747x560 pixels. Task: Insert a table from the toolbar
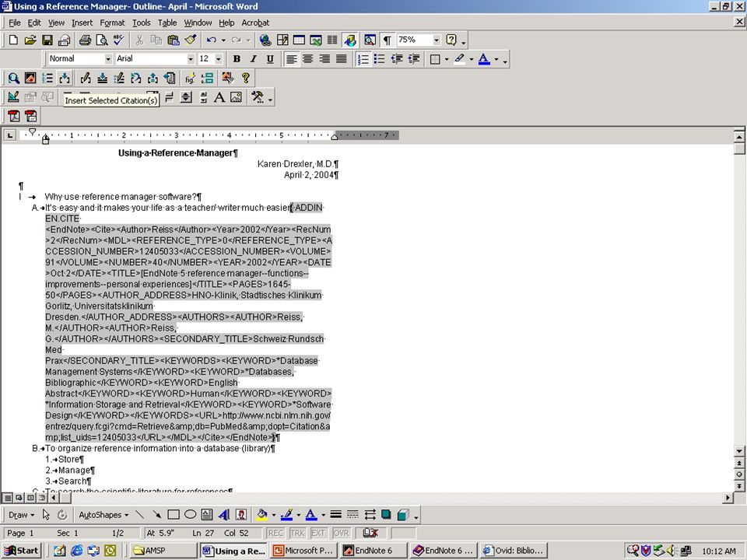click(299, 40)
